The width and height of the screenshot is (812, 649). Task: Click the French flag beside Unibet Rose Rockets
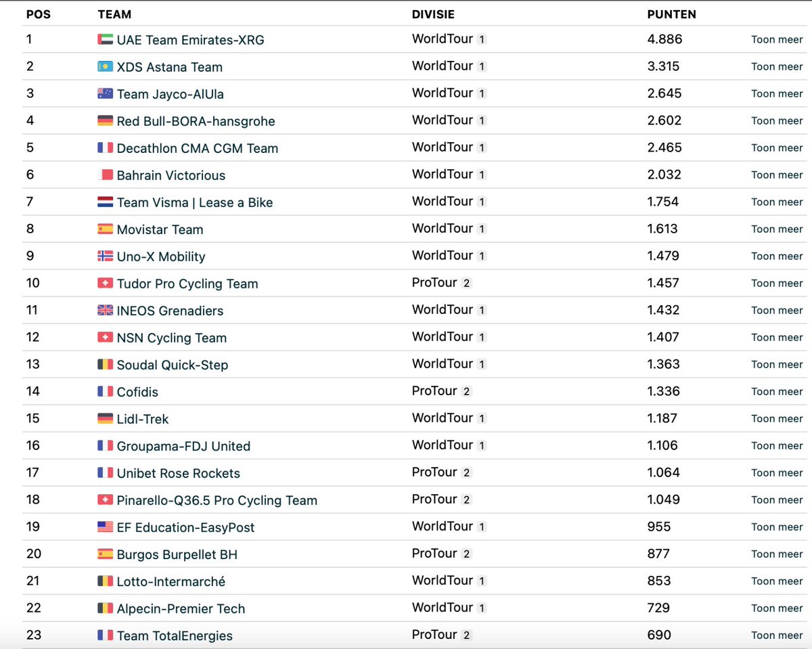(105, 472)
